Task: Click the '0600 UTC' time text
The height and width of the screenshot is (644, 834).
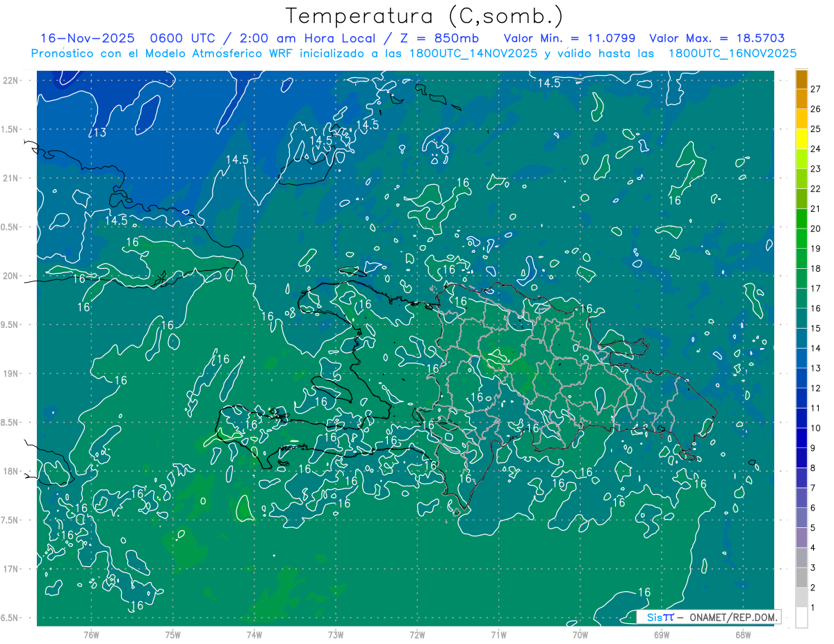Action: point(183,38)
